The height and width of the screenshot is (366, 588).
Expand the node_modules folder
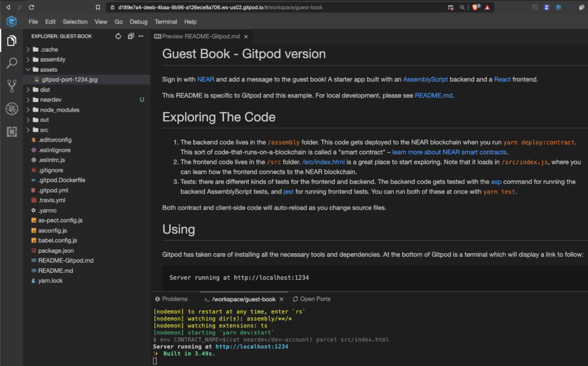click(x=28, y=110)
